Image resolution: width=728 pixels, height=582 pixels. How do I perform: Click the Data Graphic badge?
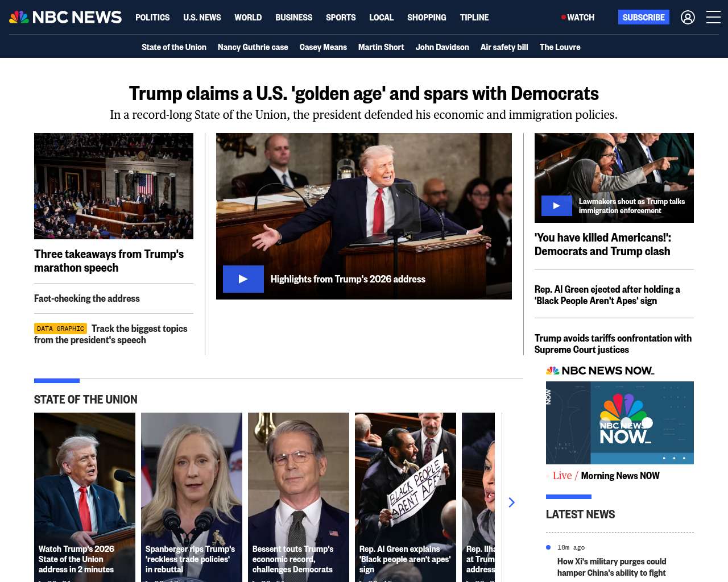coord(60,329)
